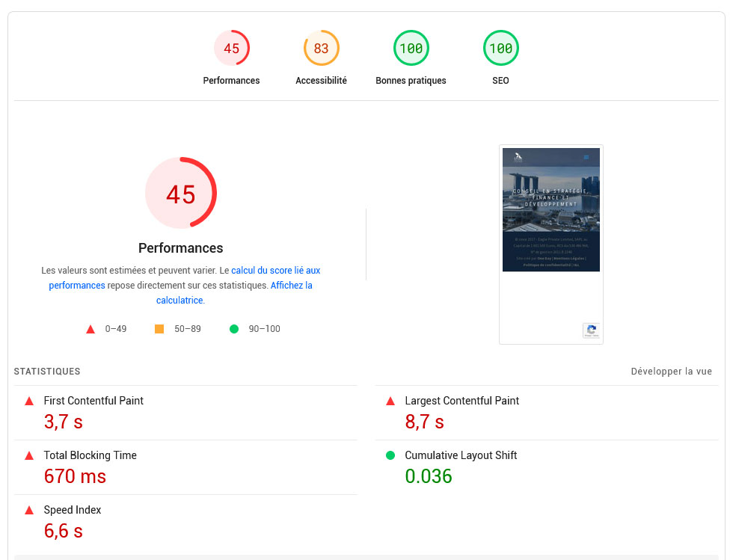Image resolution: width=730 pixels, height=560 pixels.
Task: Open calcul du score lié aux performances link
Action: coord(275,271)
